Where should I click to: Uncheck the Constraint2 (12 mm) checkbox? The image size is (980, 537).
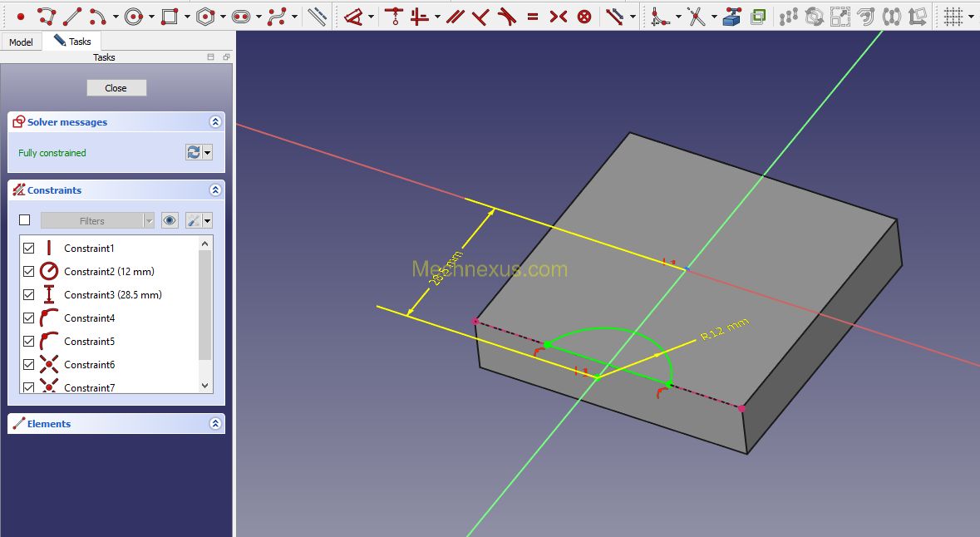coord(29,271)
